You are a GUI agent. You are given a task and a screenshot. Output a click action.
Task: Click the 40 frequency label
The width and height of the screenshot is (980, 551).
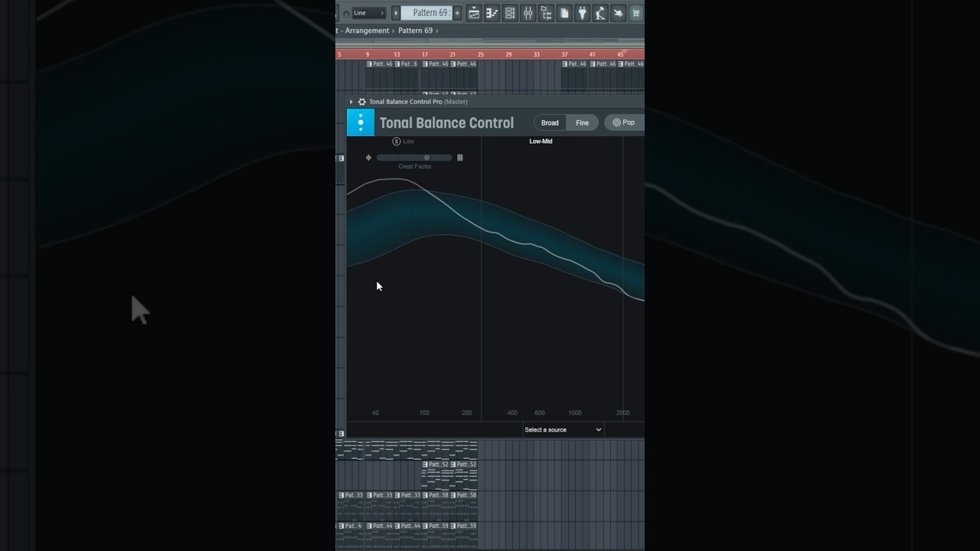375,412
